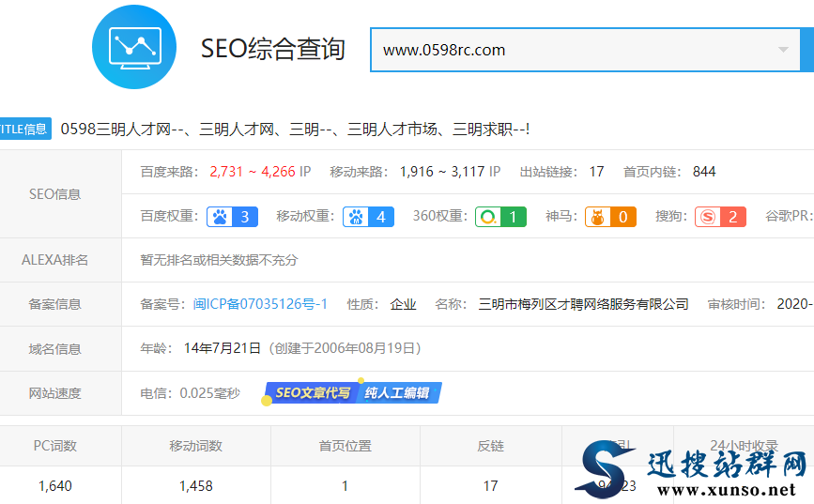Click the 移动词数 value 1,458
This screenshot has height=504, width=814.
click(195, 486)
